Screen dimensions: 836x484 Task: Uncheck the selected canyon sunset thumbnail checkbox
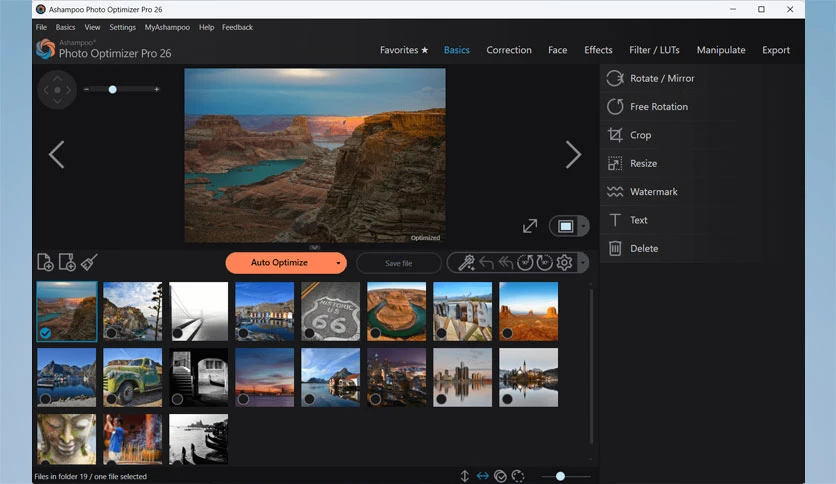45,333
